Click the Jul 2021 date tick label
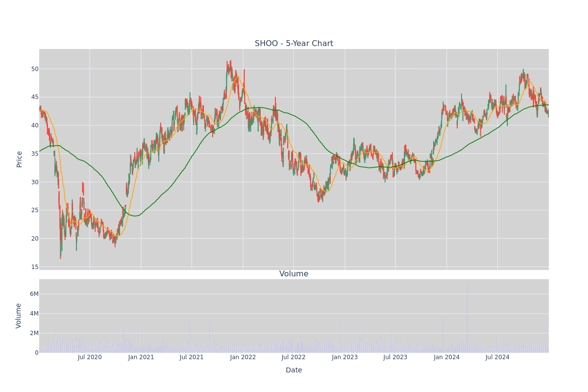The height and width of the screenshot is (392, 588). [x=192, y=357]
